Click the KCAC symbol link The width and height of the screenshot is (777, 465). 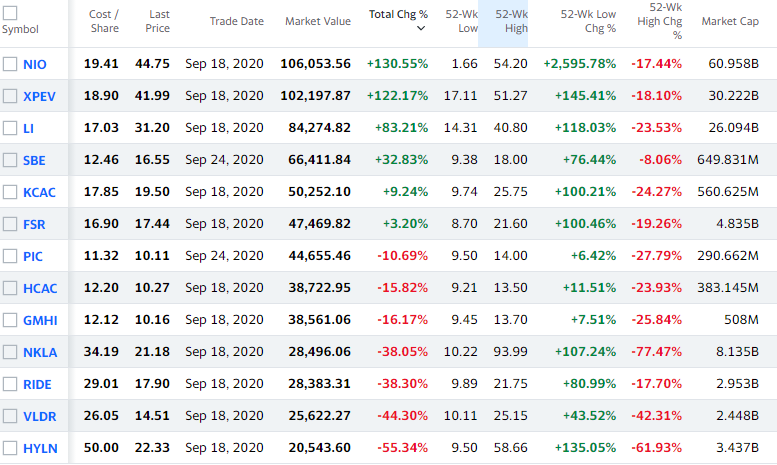37,192
